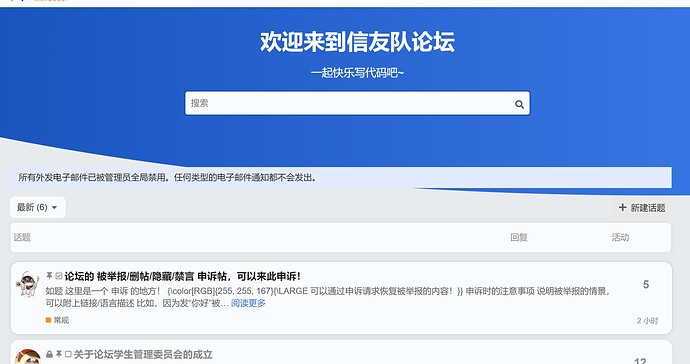Click the pin icon on the 申诉帖 topic

(49, 276)
